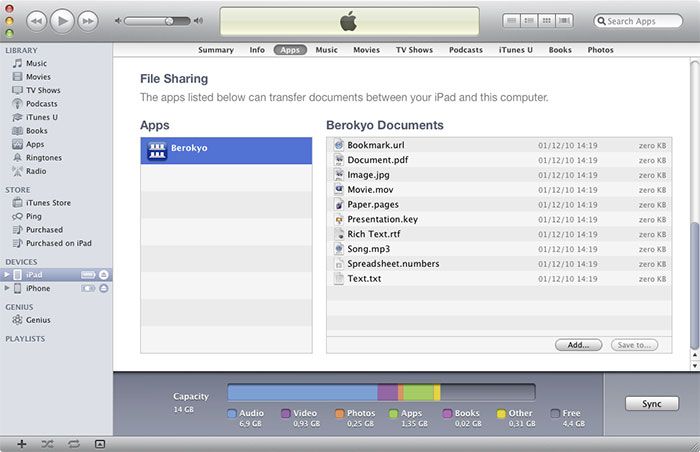
Task: Switch to the Photos tab
Action: tap(600, 50)
